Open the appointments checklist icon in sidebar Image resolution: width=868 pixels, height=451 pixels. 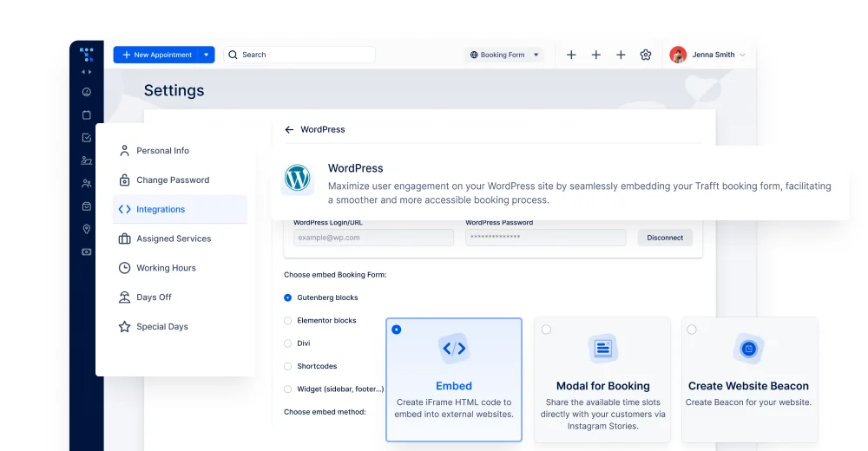(x=86, y=138)
